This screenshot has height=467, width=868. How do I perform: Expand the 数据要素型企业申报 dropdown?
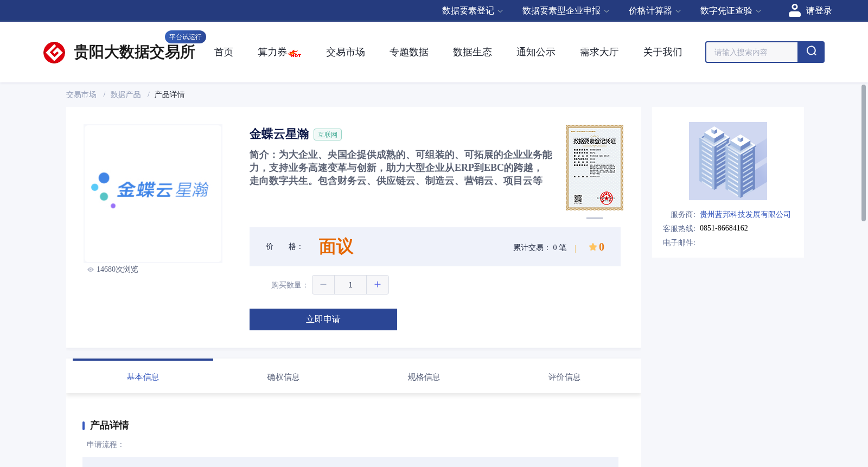click(566, 11)
